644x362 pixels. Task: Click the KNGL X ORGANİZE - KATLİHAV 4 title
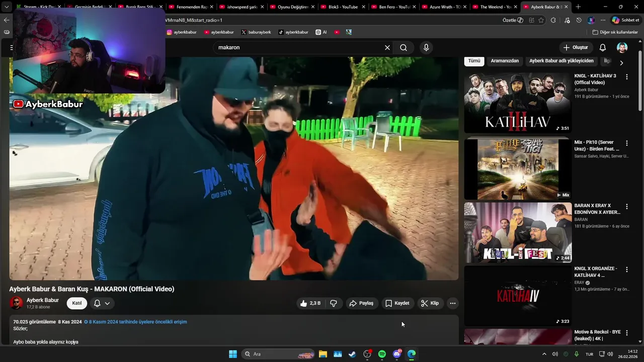pos(596,272)
